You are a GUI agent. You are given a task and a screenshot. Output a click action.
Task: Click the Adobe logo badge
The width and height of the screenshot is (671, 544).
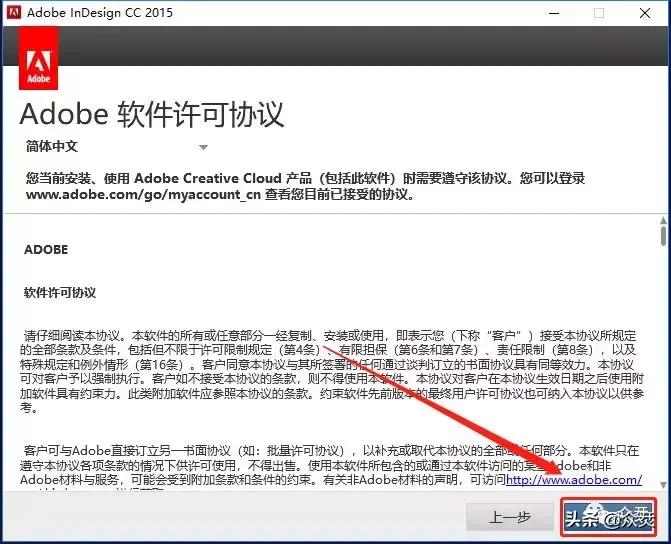coord(39,58)
